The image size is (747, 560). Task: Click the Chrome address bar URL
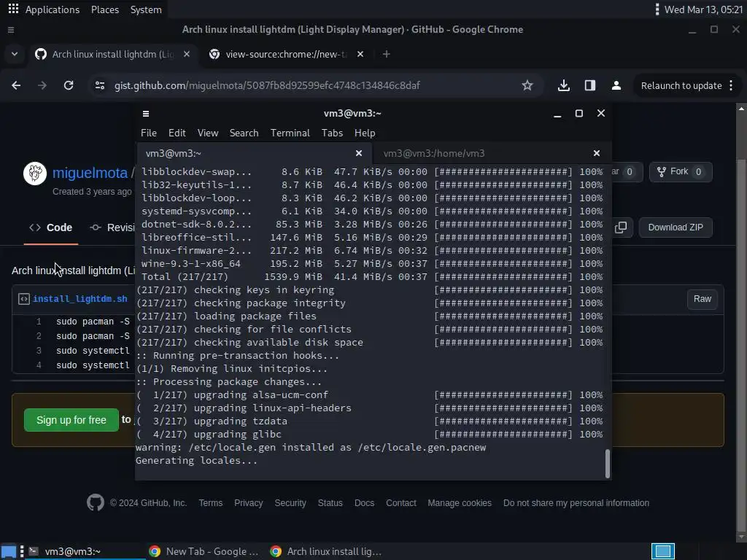[267, 86]
